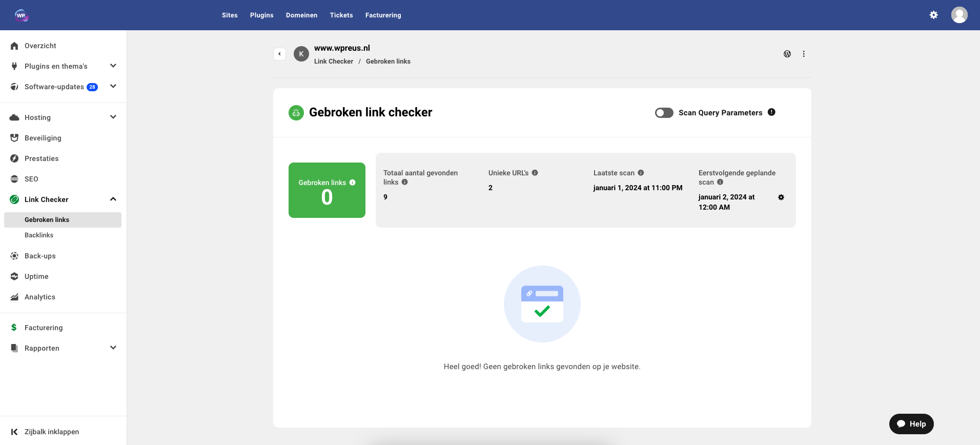980x445 pixels.
Task: Open the Help chat button
Action: tap(911, 424)
